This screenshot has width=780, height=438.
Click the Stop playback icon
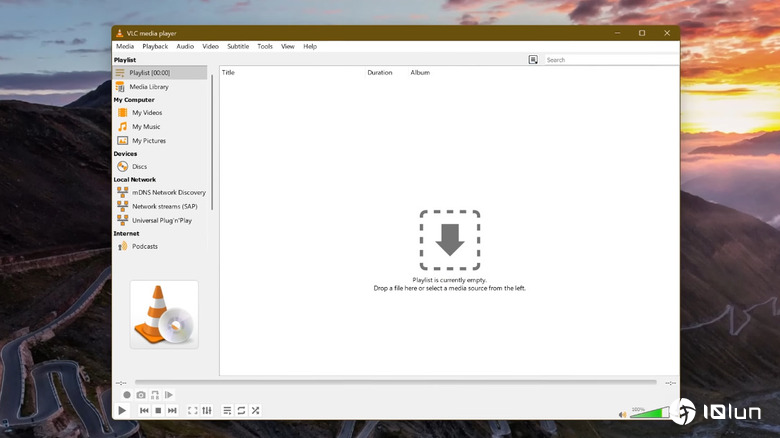[x=158, y=410]
